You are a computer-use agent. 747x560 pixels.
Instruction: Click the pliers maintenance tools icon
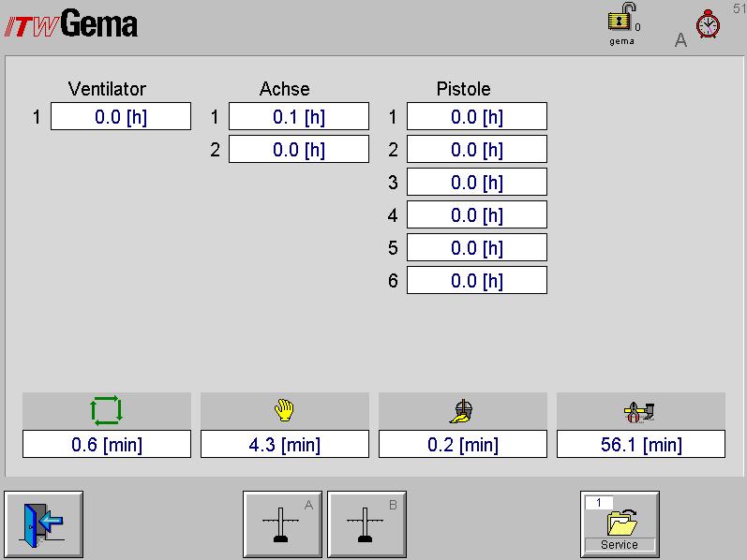[x=639, y=412]
